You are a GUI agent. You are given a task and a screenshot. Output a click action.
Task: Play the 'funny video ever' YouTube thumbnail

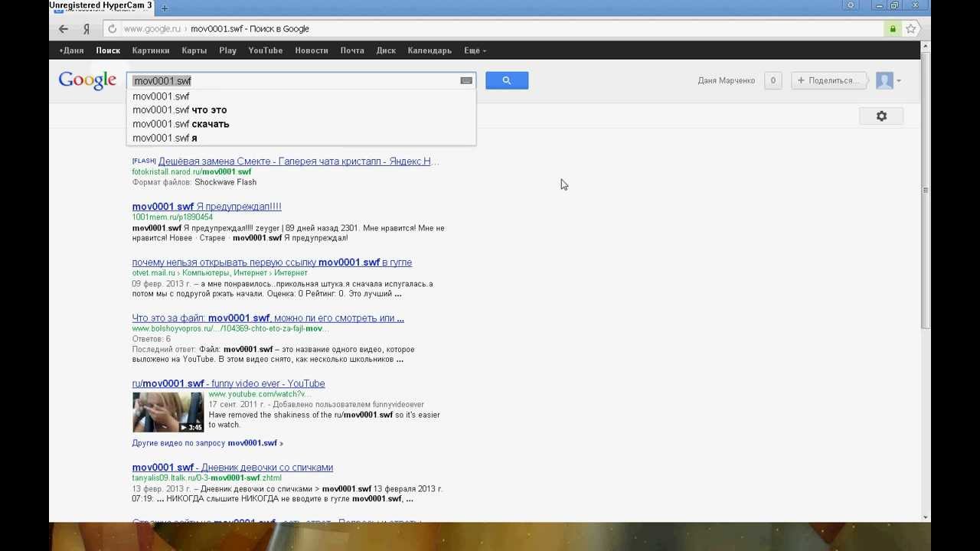tap(168, 412)
